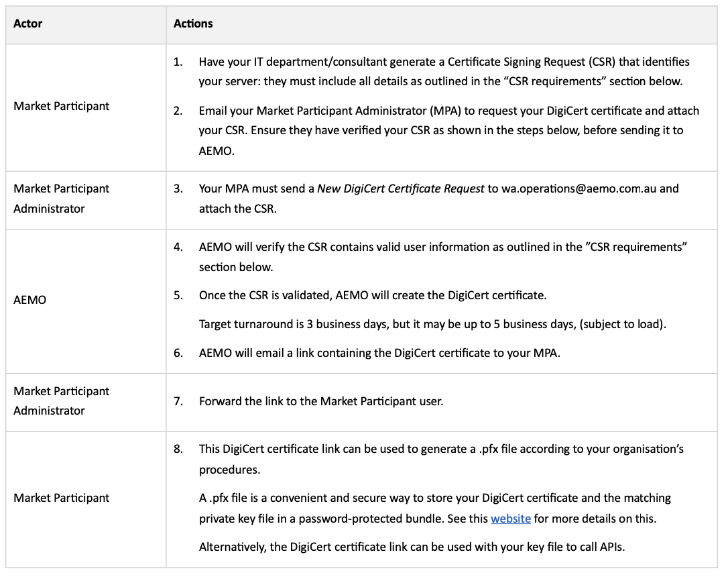Click the "Alternatively, the DigiCert certificate link" sentence

[412, 547]
